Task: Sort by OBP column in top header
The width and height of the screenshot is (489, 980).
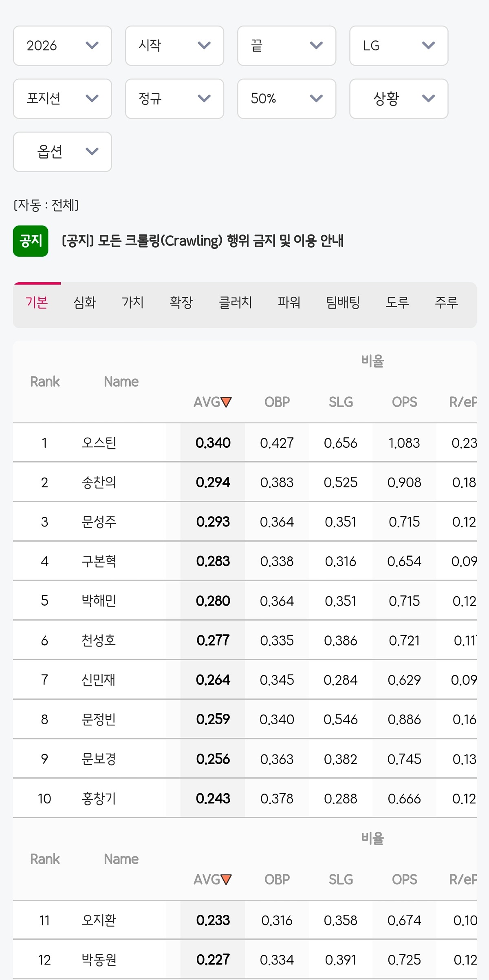Action: pyautogui.click(x=277, y=402)
